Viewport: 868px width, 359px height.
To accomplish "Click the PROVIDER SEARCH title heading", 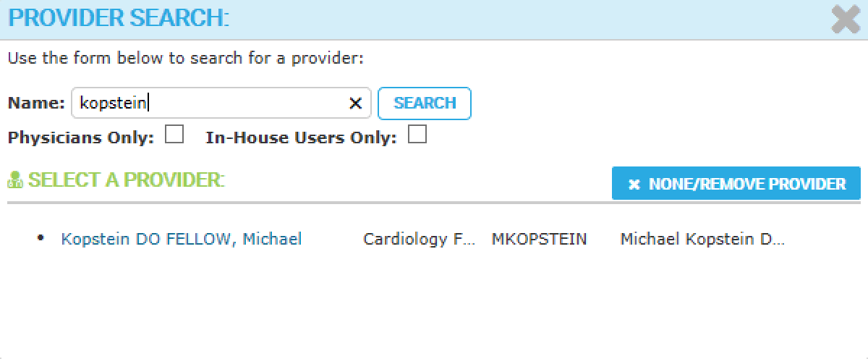I will 118,18.
